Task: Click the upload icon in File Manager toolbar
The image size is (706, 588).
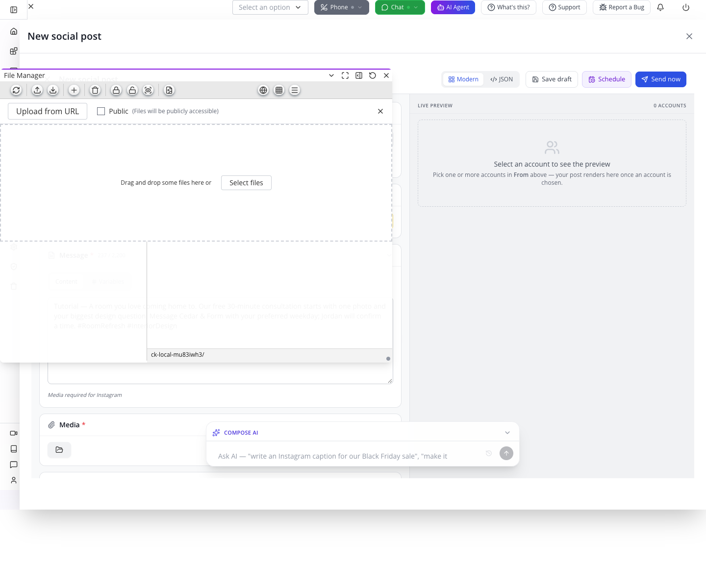Action: (x=37, y=90)
